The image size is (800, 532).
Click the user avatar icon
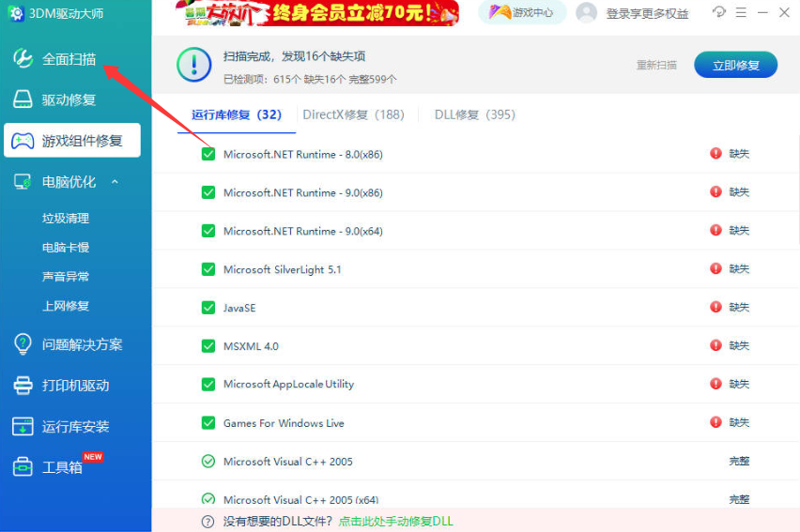[586, 13]
